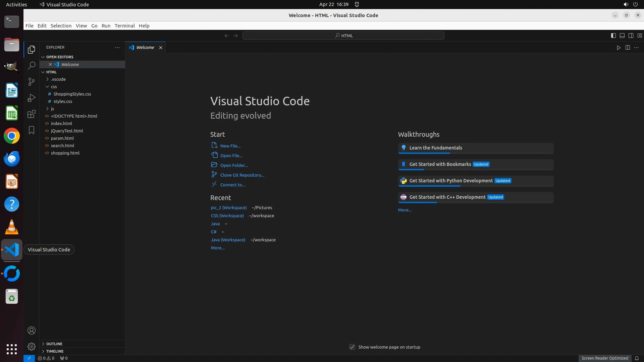This screenshot has height=362, width=644.
Task: Open the Selection menu
Action: coord(61,26)
